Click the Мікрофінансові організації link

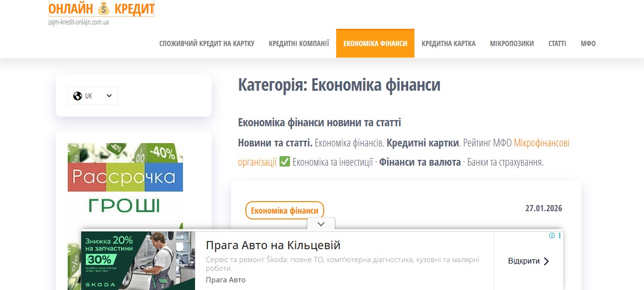542,143
